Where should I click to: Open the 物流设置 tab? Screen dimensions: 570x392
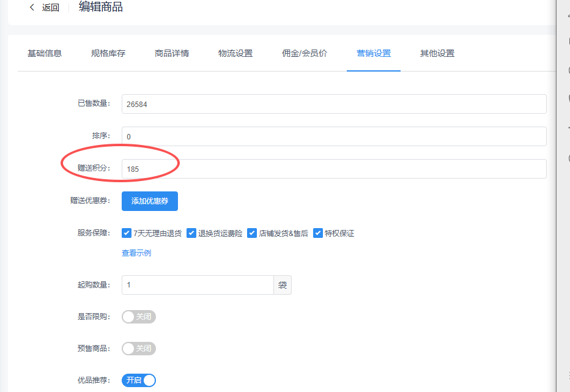pos(237,53)
